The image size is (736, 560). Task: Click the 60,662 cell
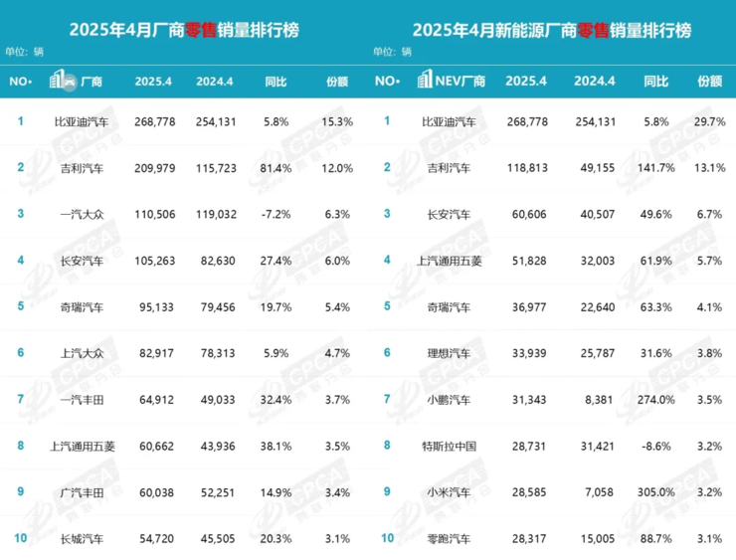[156, 446]
